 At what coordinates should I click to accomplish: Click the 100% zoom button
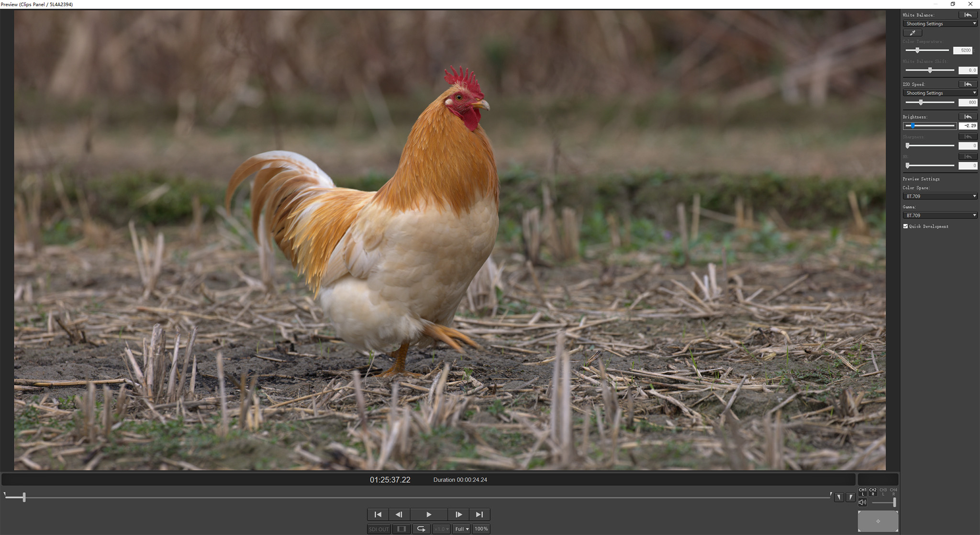pos(481,529)
